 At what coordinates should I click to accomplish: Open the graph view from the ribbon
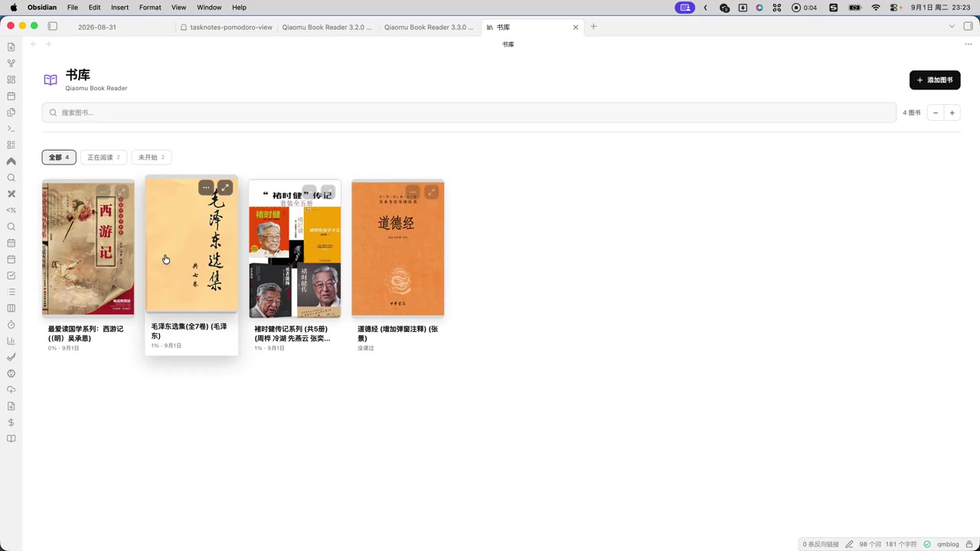pos(11,64)
